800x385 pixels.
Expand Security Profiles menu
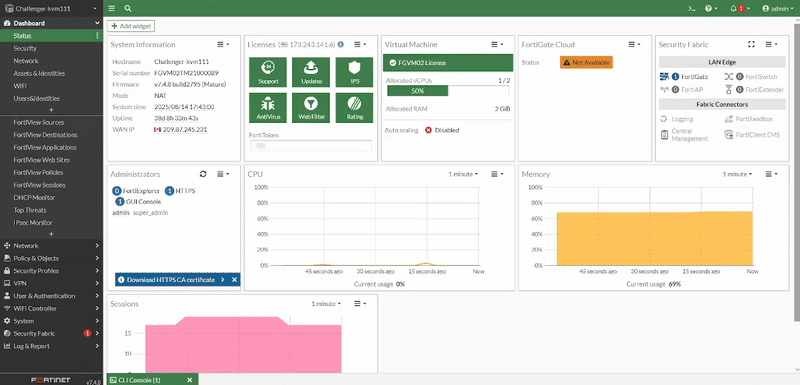click(x=52, y=271)
